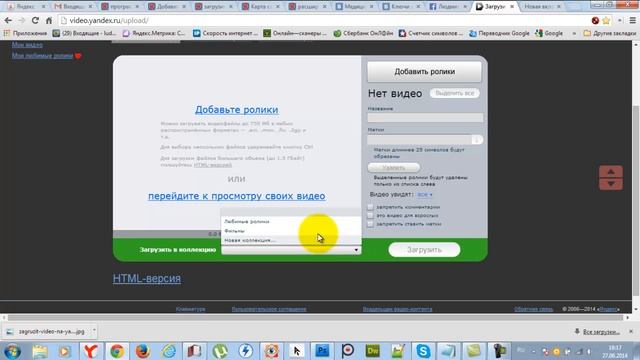This screenshot has height=360, width=640.
Task: Open 'Мои видео' sidebar link
Action: 27,45
